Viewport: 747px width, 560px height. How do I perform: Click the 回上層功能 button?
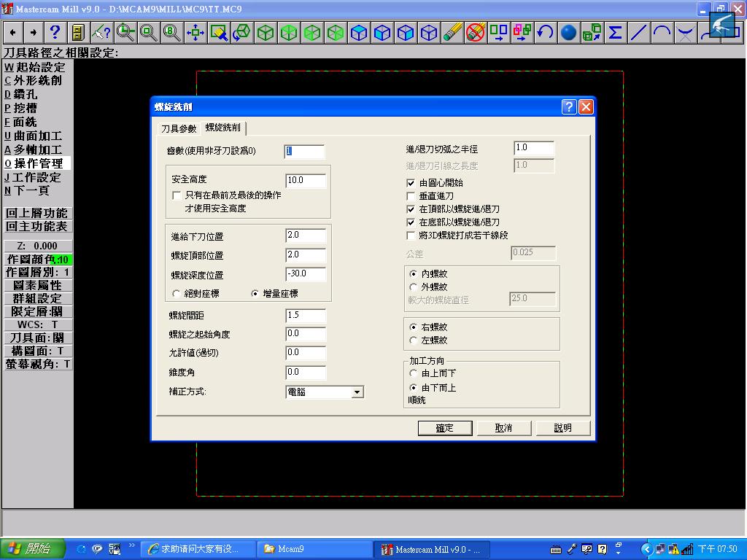click(x=38, y=213)
